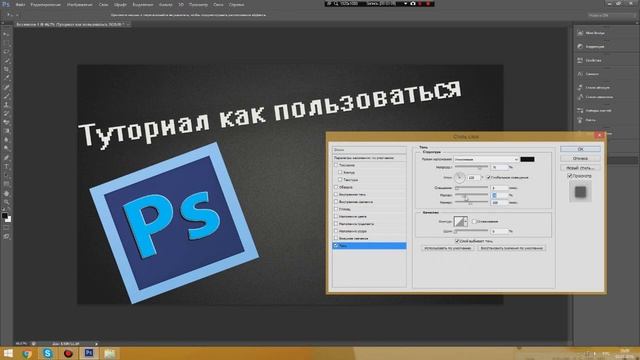Toggle the Просмотр preview checkbox

pos(570,176)
